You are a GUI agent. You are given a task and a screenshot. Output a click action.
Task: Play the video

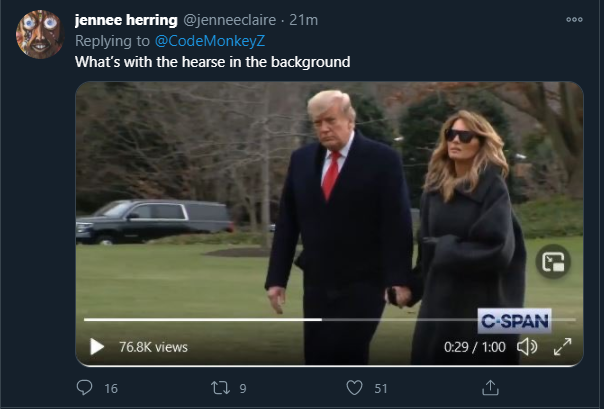(x=97, y=346)
